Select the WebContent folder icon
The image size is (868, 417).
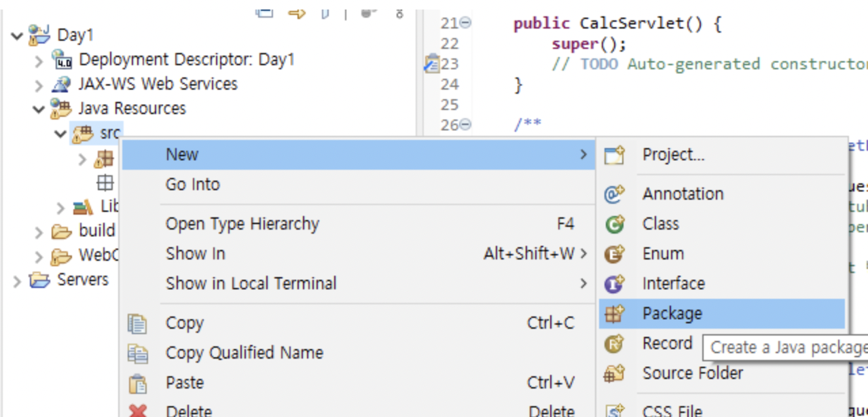click(x=62, y=256)
